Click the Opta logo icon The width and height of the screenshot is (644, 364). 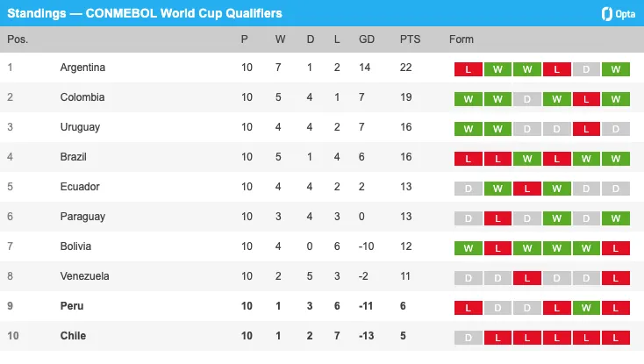click(605, 13)
